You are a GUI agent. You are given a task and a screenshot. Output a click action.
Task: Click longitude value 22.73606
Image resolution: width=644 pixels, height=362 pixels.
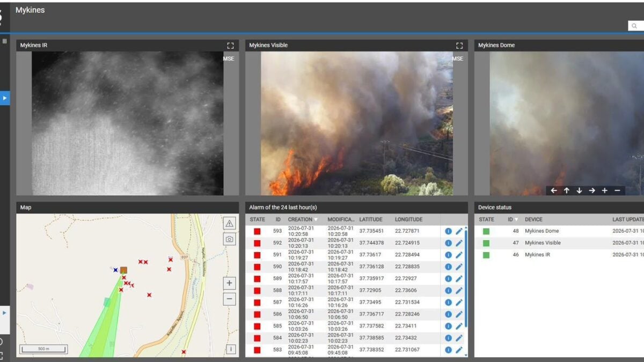pyautogui.click(x=406, y=291)
